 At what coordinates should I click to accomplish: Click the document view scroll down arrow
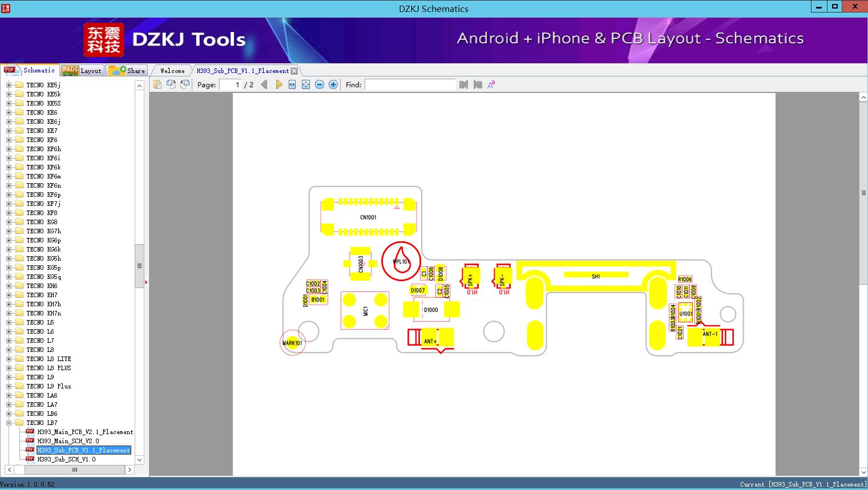pos(863,472)
